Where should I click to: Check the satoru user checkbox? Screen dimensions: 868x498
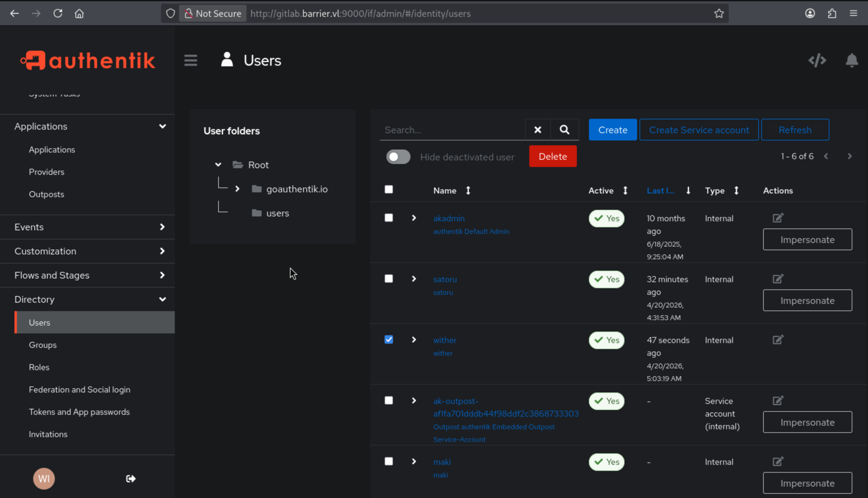[x=389, y=279]
